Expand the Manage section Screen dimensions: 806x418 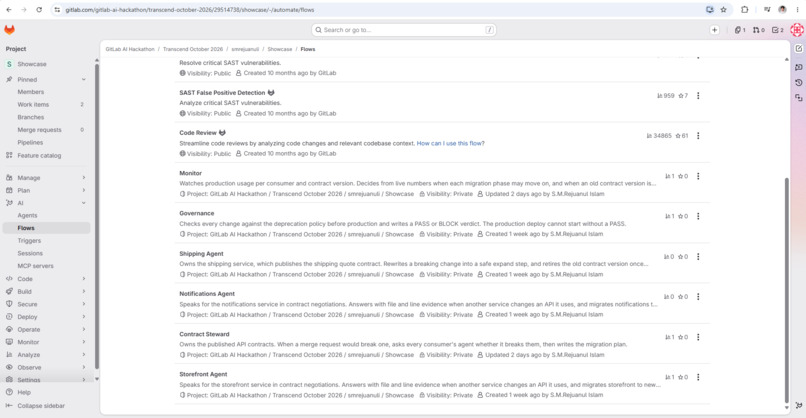pos(84,177)
